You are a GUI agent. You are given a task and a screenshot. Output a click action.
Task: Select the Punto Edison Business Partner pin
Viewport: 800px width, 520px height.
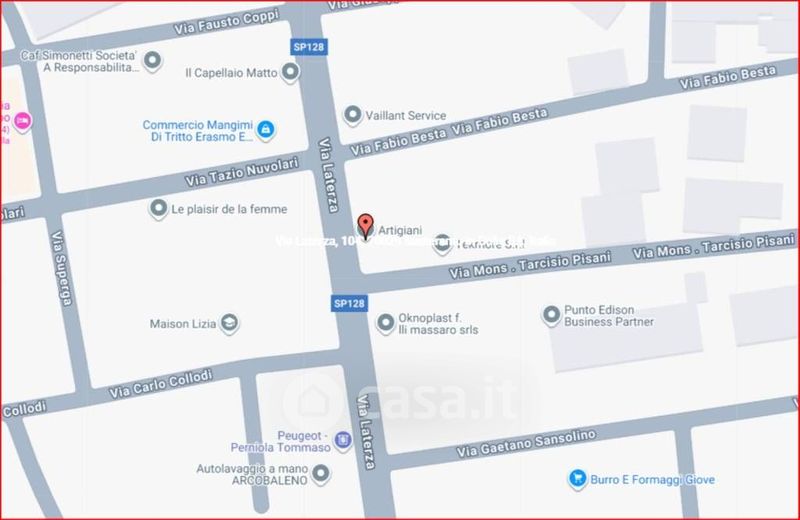click(551, 315)
